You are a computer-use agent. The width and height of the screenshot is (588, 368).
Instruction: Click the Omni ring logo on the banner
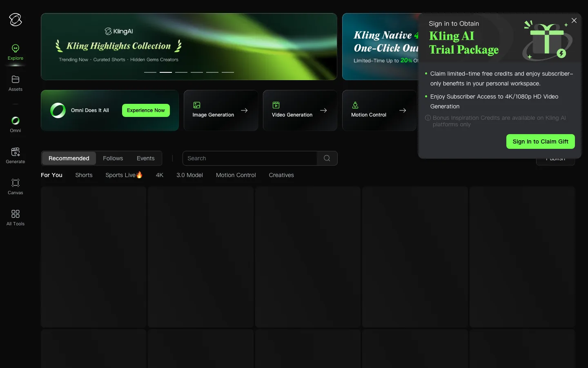(58, 110)
